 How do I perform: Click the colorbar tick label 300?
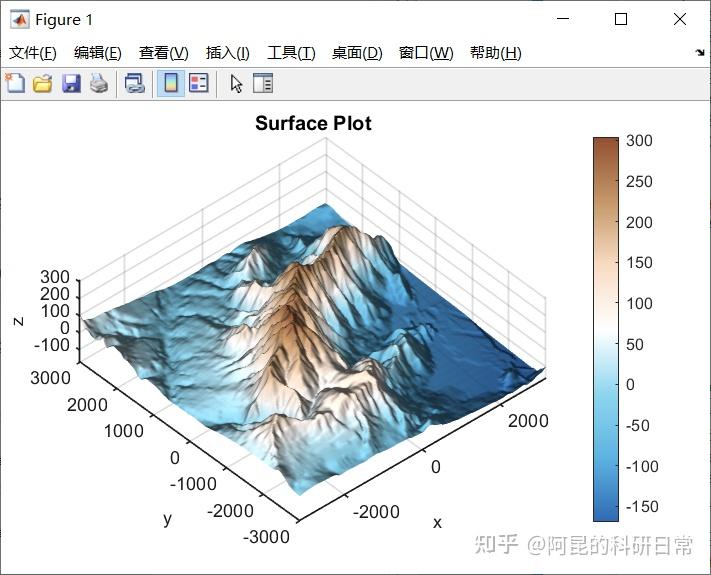[639, 141]
